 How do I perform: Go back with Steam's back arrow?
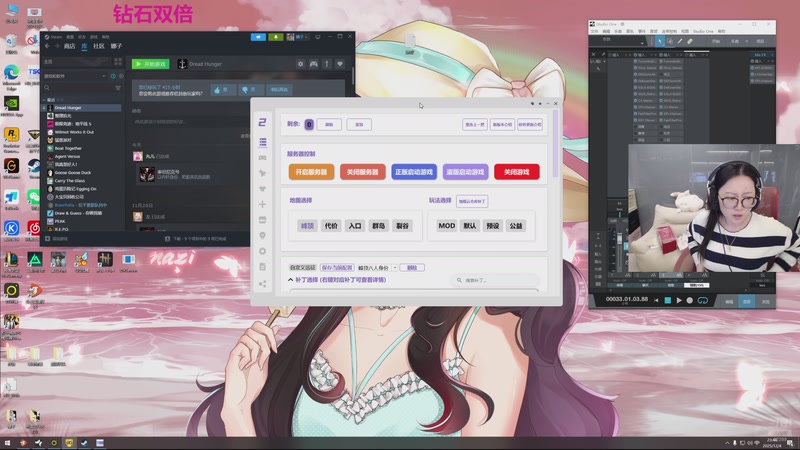pos(47,46)
